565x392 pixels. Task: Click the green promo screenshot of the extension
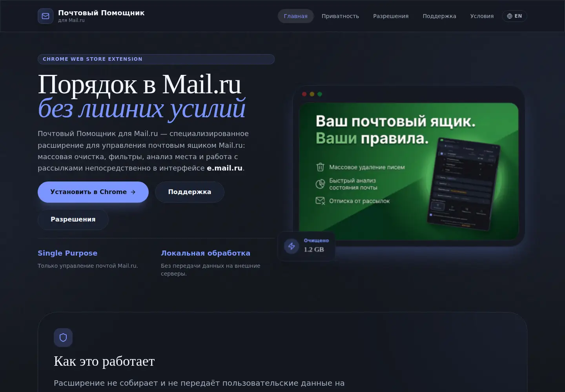[x=408, y=172]
